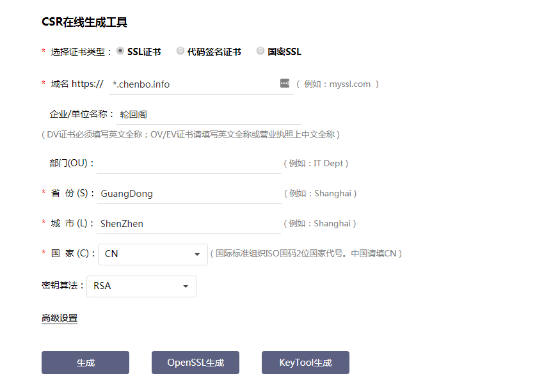Select the SSL证书 radio button
Viewport: 560px width, 392px height.
[x=120, y=51]
